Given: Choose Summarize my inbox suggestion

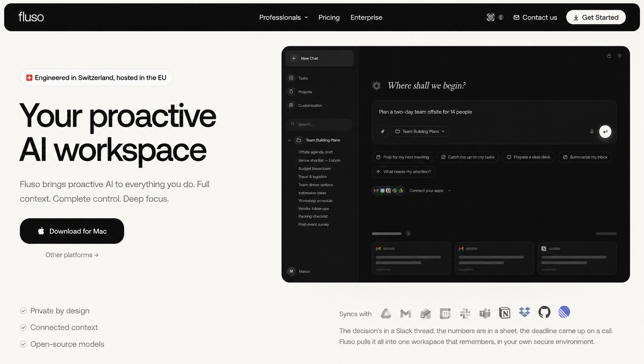Looking at the screenshot, I should click(x=585, y=157).
